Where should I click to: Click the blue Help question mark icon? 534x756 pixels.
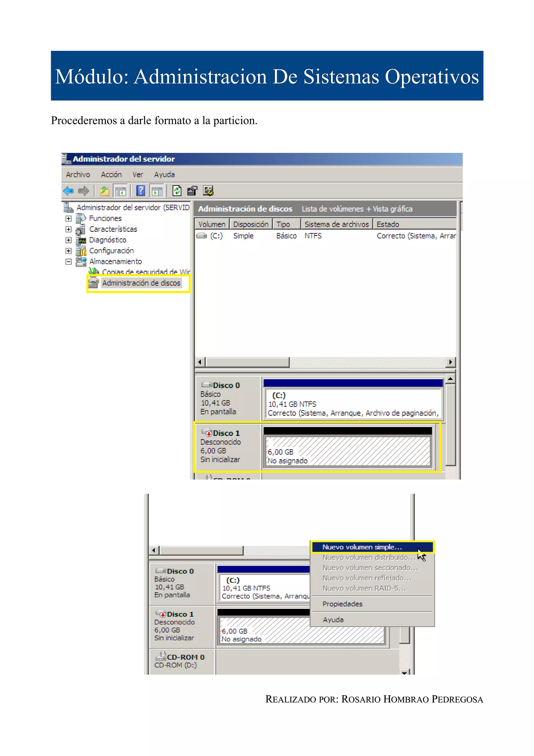(141, 191)
